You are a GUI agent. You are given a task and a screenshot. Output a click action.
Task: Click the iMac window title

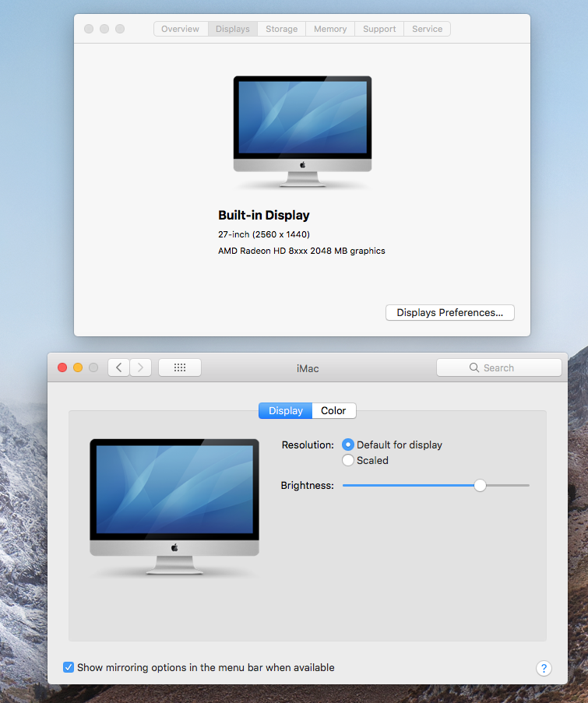[x=308, y=368]
